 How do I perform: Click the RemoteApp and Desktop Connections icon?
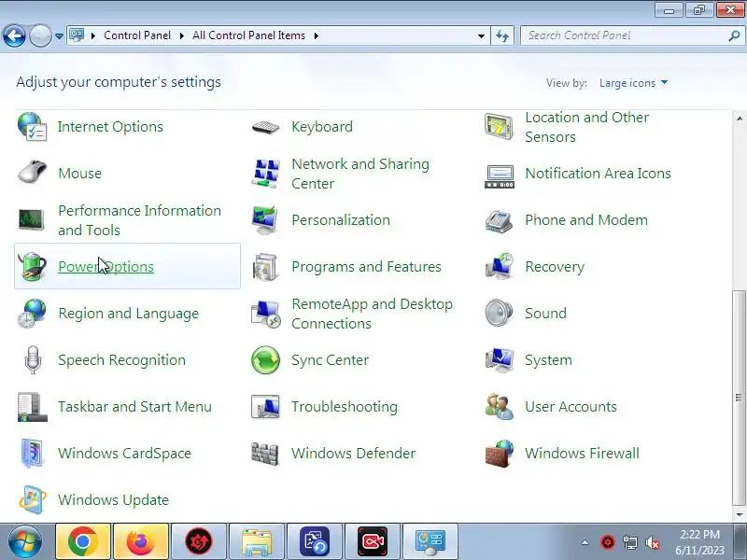[265, 314]
